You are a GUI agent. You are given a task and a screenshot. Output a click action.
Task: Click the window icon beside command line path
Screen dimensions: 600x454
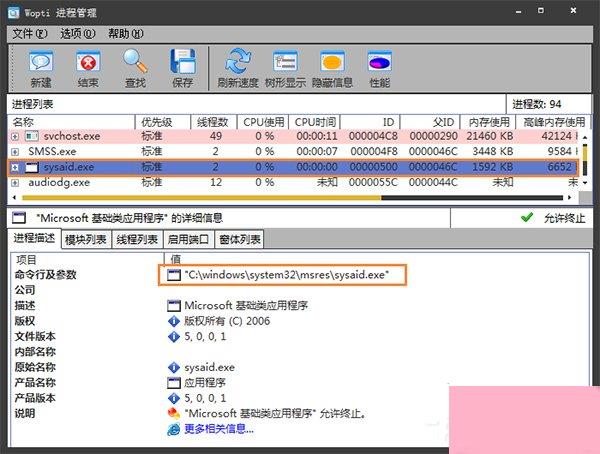click(174, 275)
